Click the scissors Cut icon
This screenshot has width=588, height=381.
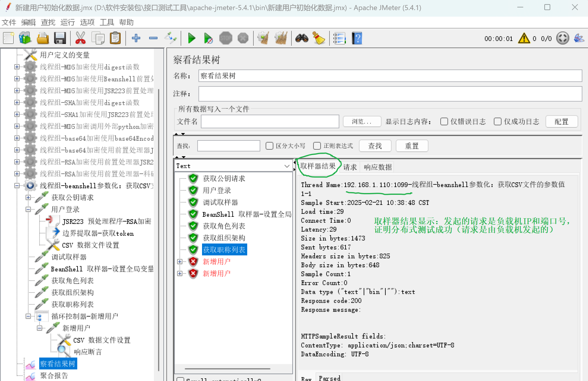(x=80, y=38)
